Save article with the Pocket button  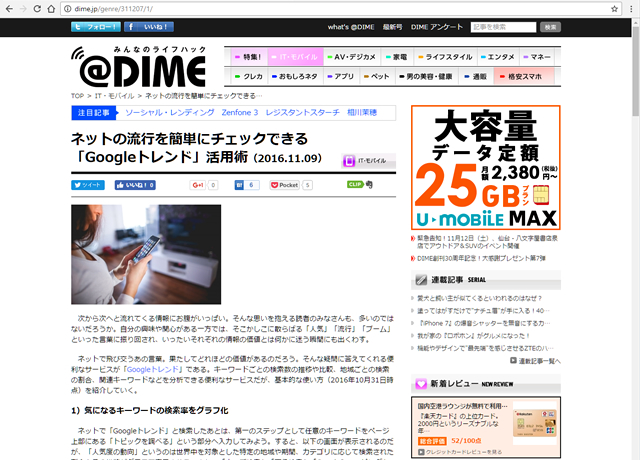coord(285,185)
